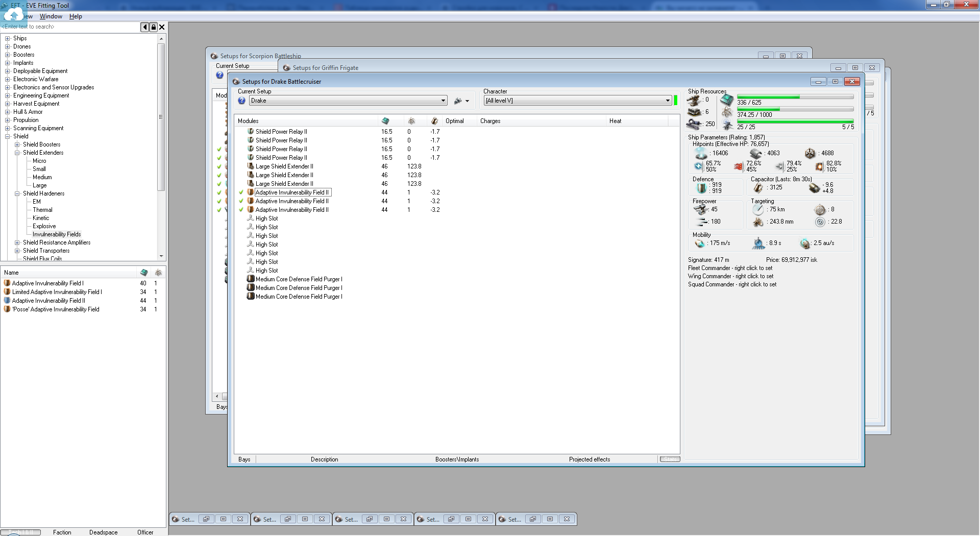Open the setup tools ship icon menu
Viewport: 980px width, 536px height.
(x=461, y=101)
